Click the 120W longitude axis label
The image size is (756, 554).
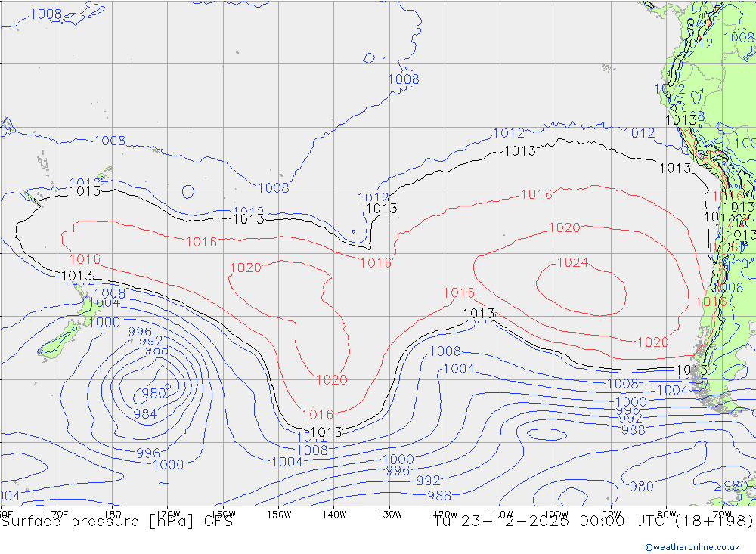point(445,515)
